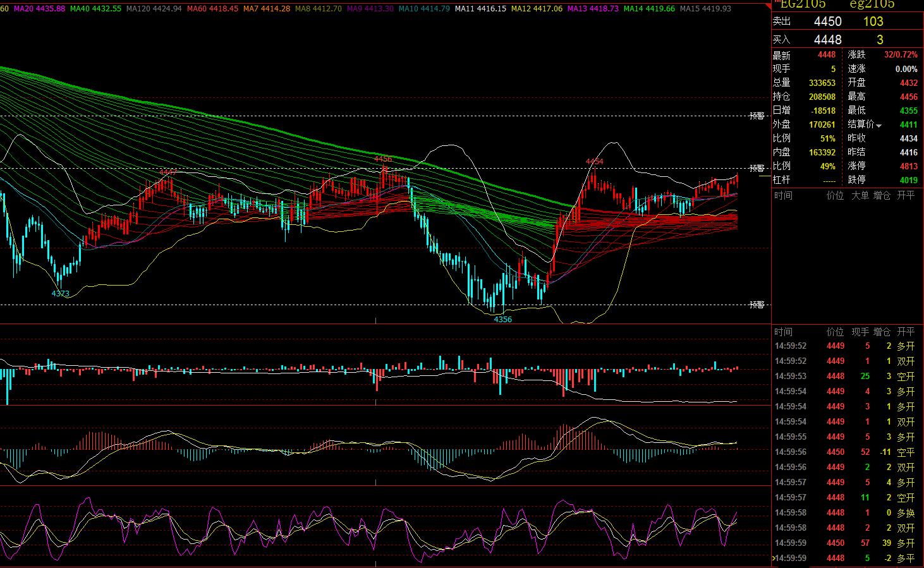Click the 日增 value -18518

(x=823, y=111)
